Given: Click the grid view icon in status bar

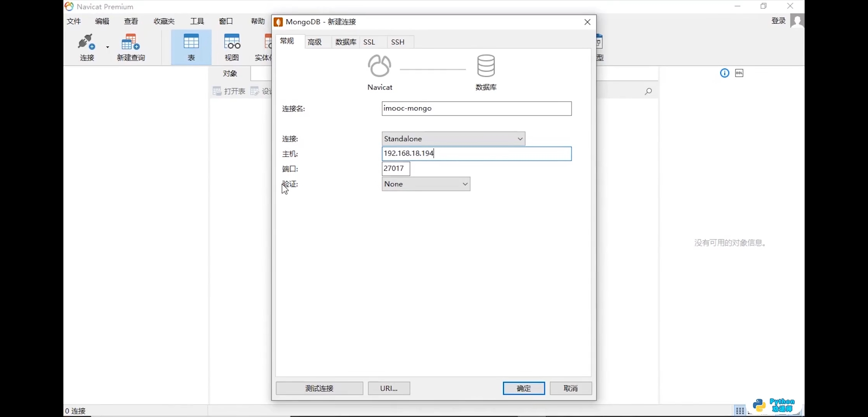Looking at the screenshot, I should [x=739, y=410].
